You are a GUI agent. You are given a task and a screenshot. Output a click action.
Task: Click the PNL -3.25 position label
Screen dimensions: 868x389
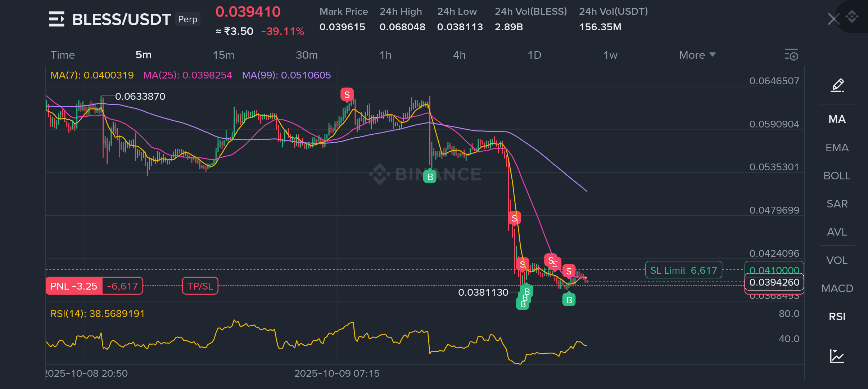(74, 286)
